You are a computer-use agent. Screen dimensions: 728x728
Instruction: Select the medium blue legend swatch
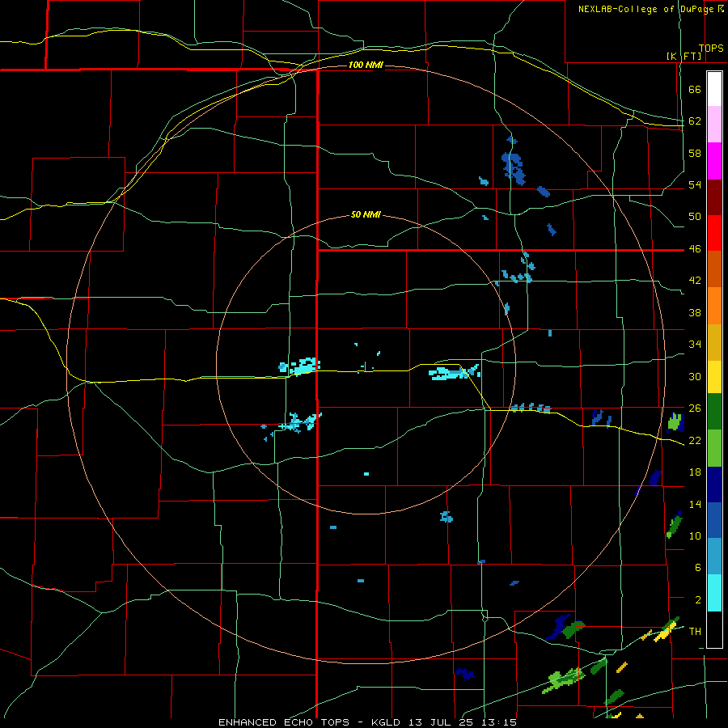pyautogui.click(x=714, y=520)
